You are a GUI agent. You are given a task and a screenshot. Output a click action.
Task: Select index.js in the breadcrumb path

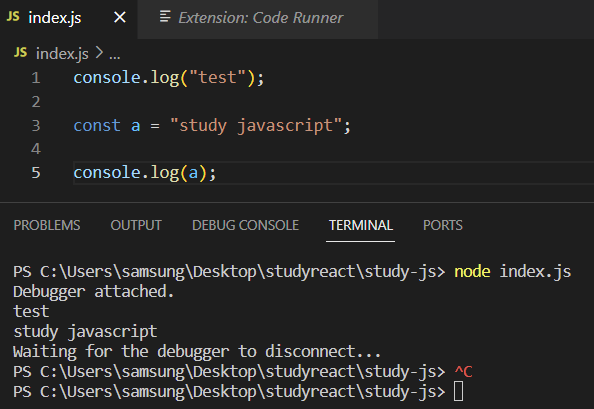(x=62, y=53)
